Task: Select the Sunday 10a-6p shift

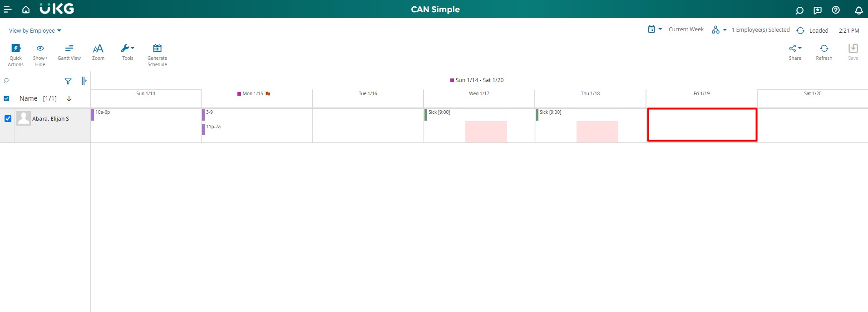Action: click(102, 112)
